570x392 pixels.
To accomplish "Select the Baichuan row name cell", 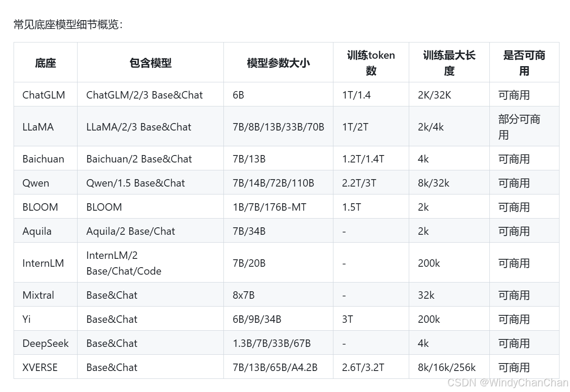I will tap(46, 159).
